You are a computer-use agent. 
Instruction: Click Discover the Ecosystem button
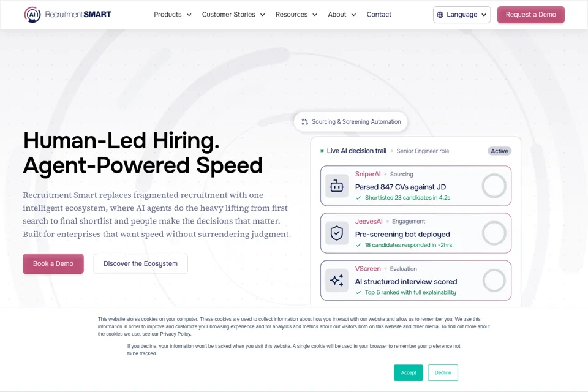pyautogui.click(x=141, y=264)
